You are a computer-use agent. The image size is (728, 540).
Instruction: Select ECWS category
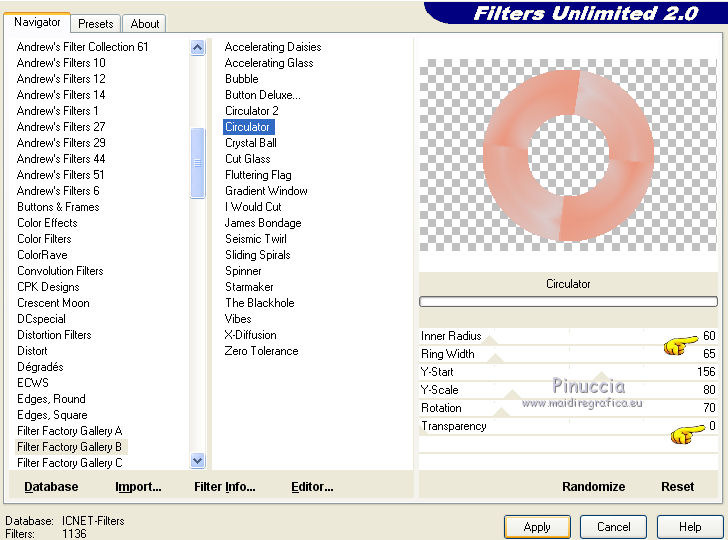[32, 383]
